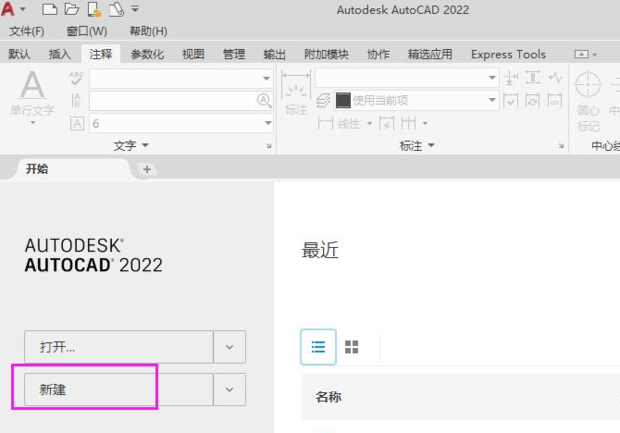Screen dimensions: 620x433
Task: Click the 文字 panel dialog launcher arrow
Action: click(269, 146)
